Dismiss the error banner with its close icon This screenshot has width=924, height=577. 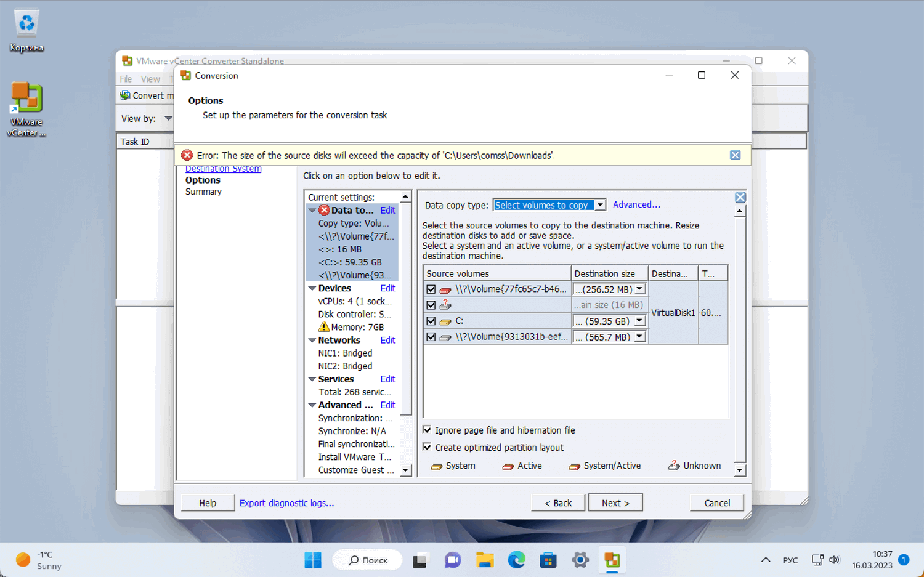(x=735, y=155)
